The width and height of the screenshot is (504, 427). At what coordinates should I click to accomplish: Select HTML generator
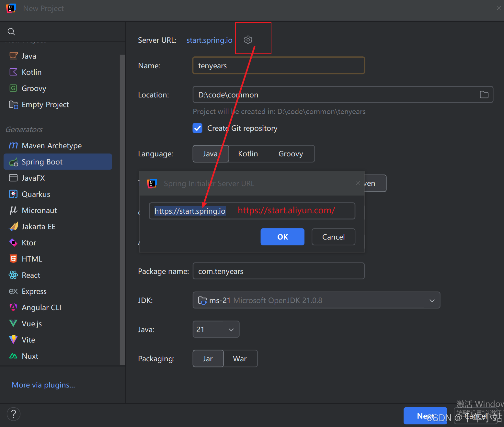(58, 259)
